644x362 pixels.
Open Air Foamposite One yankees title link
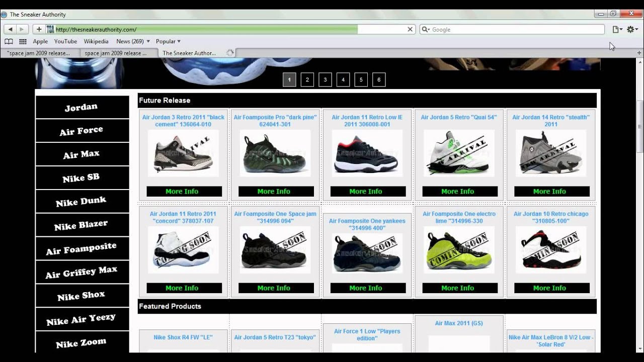pos(367,224)
